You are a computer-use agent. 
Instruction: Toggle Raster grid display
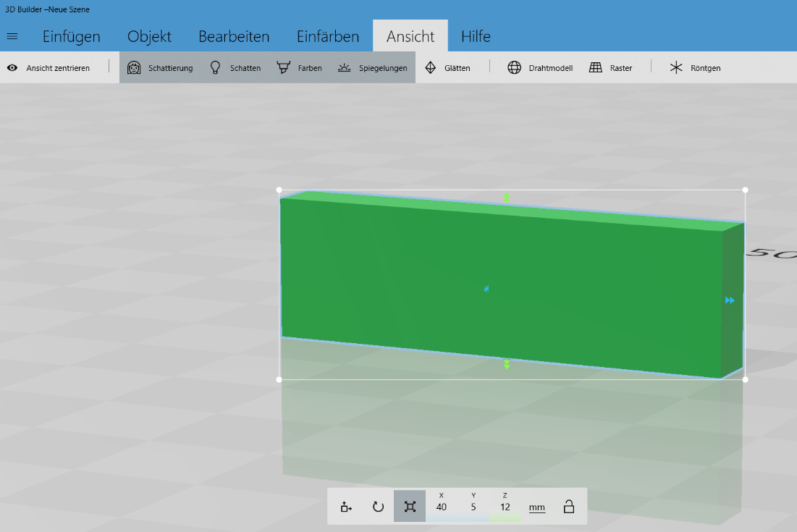610,67
